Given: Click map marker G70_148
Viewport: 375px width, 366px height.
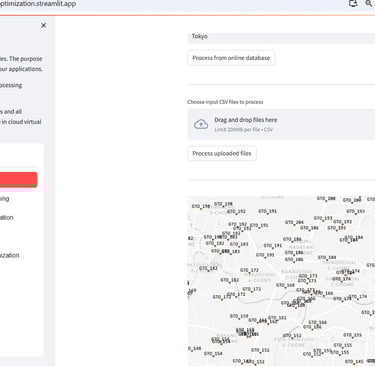Looking at the screenshot, I should tap(194, 349).
